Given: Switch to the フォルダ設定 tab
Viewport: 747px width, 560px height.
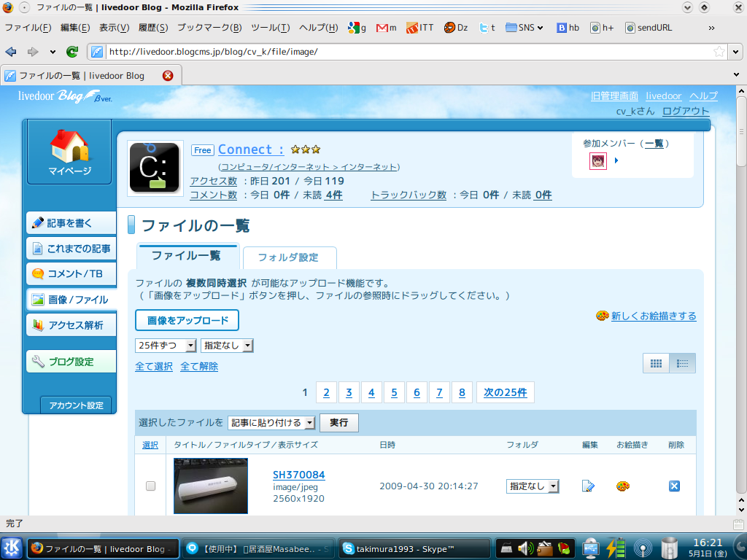Looking at the screenshot, I should click(x=289, y=257).
